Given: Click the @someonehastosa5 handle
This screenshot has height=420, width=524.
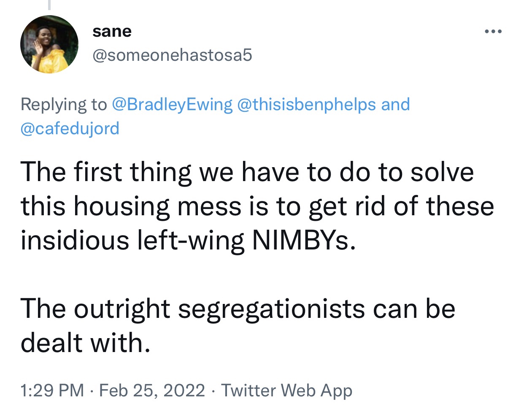Looking at the screenshot, I should pyautogui.click(x=172, y=55).
